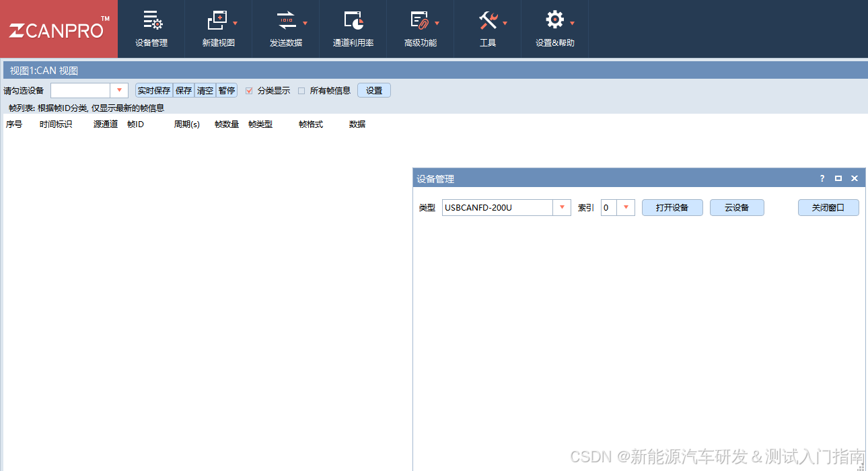This screenshot has height=471, width=868.
Task: Click the 帧类型 column header
Action: click(260, 124)
